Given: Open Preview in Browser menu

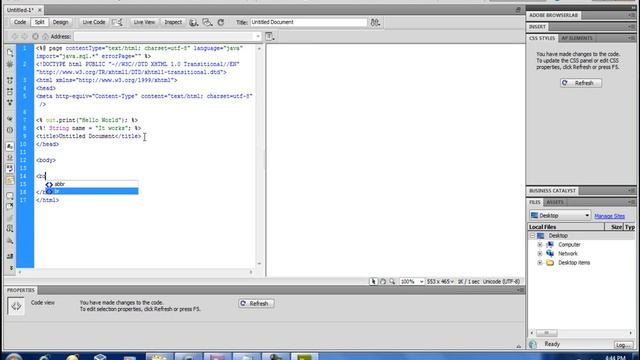Looking at the screenshot, I should pyautogui.click(x=193, y=22).
